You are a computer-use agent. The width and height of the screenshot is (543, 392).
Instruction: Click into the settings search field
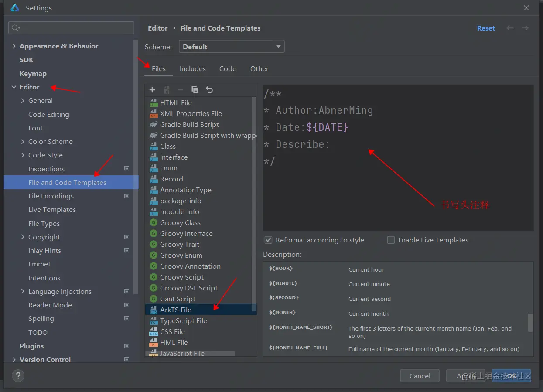71,28
